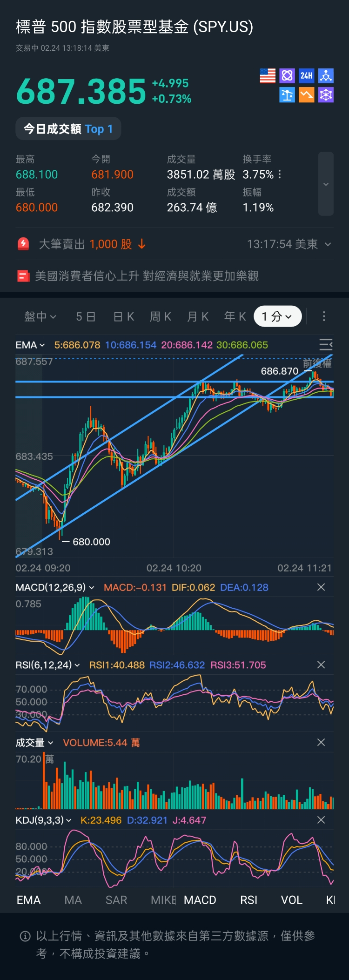The width and height of the screenshot is (349, 980).
Task: Select SAR in the bottom indicator bar
Action: pos(116,900)
